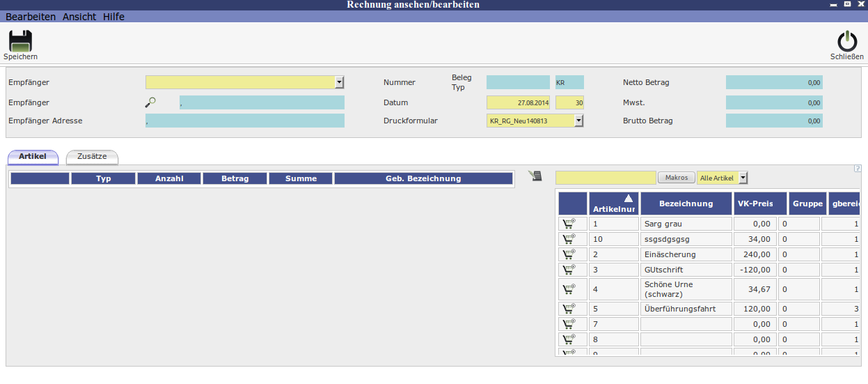Click the magnifier icon next to Empfänger

[150, 102]
